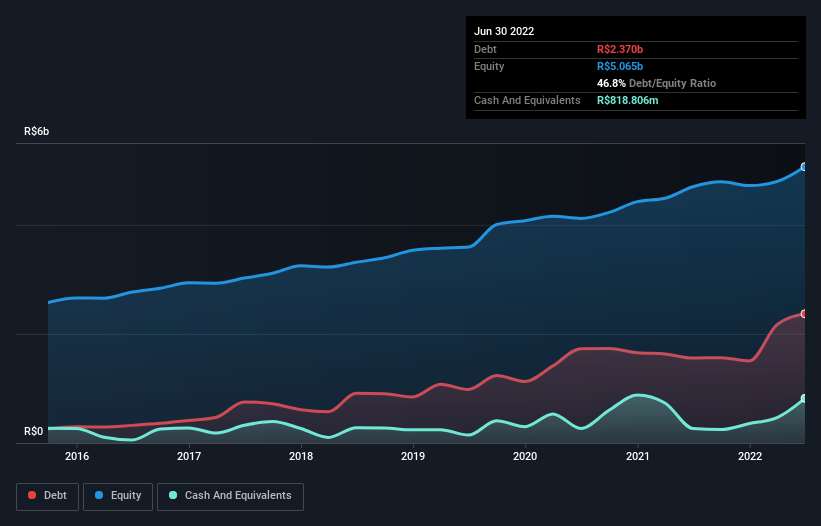Toggle the Cash And Equivalents legend button
Image resolution: width=821 pixels, height=526 pixels.
pos(230,496)
